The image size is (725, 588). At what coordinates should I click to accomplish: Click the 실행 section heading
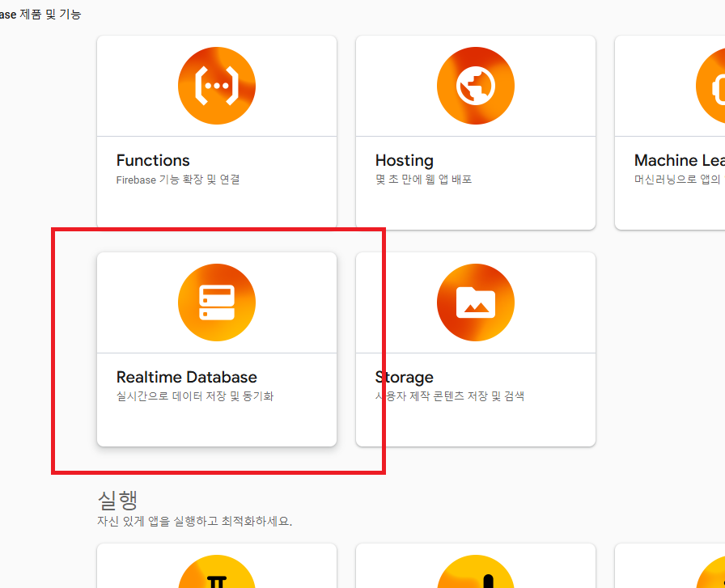click(x=117, y=500)
